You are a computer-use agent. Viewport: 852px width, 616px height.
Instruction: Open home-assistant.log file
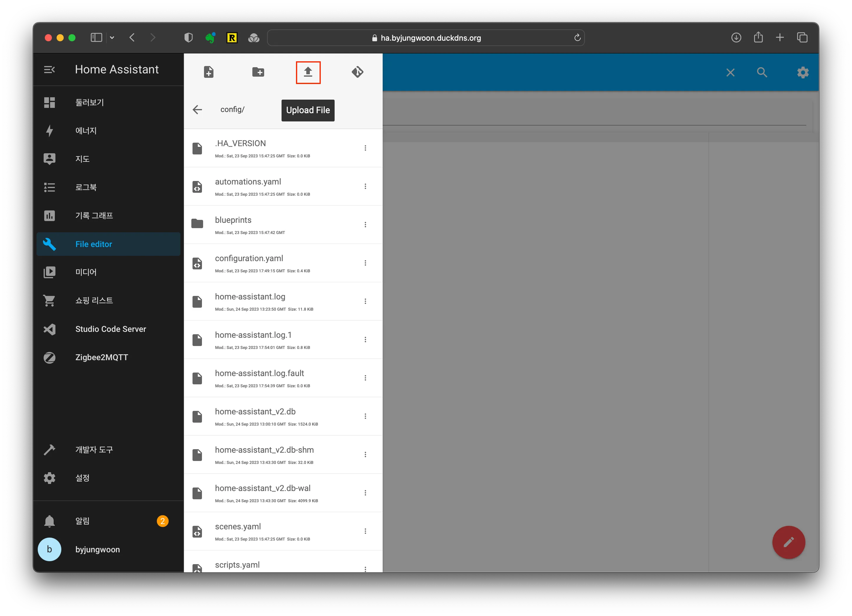(283, 301)
